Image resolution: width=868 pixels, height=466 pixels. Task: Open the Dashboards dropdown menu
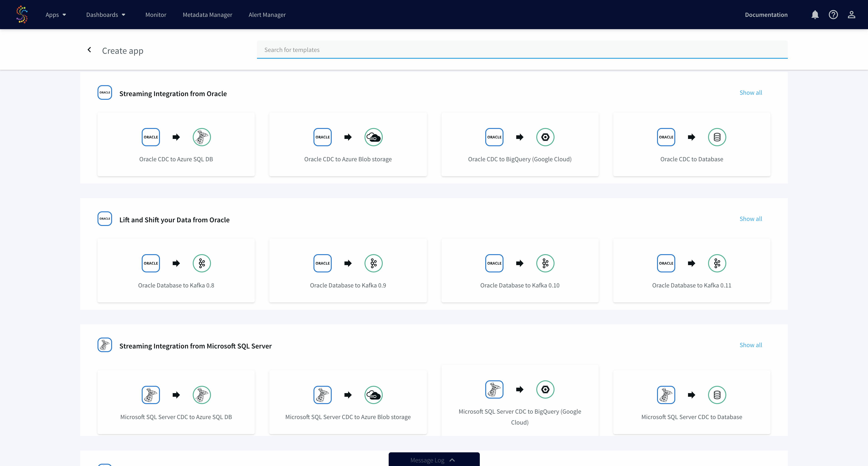coord(106,15)
